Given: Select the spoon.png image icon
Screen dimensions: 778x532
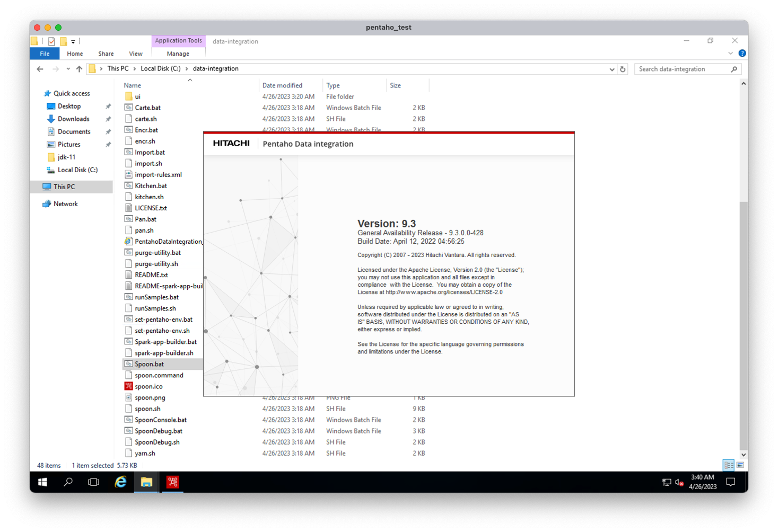Looking at the screenshot, I should (x=128, y=397).
